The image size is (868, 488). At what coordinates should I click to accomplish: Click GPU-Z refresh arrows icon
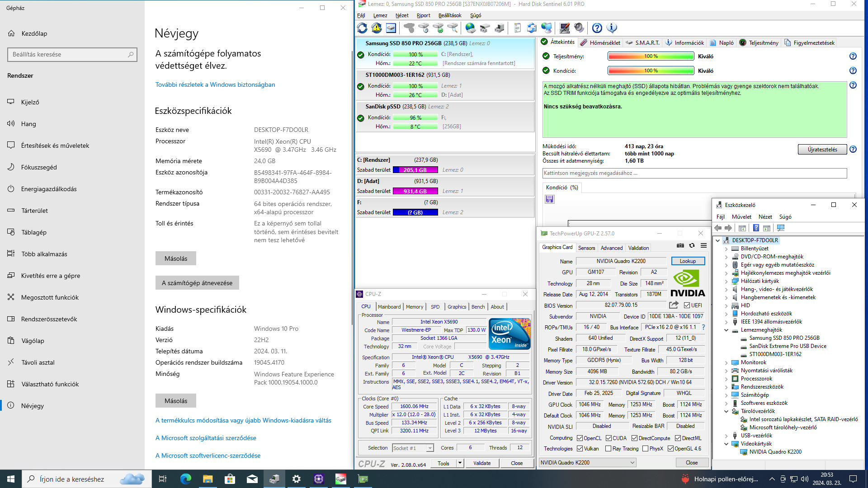point(692,245)
